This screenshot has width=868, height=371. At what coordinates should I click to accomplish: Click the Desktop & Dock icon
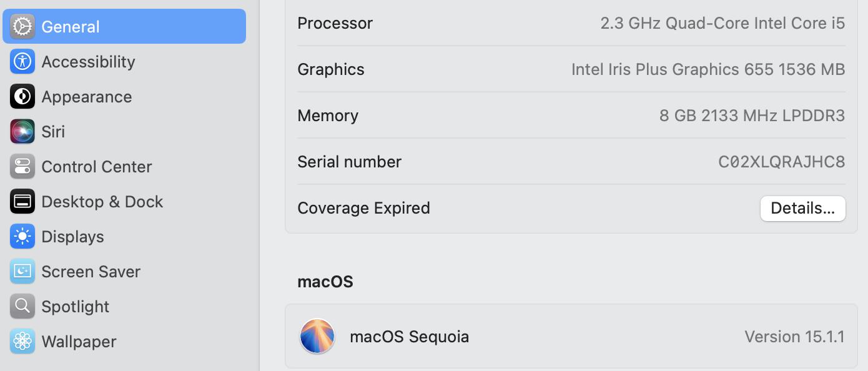22,202
